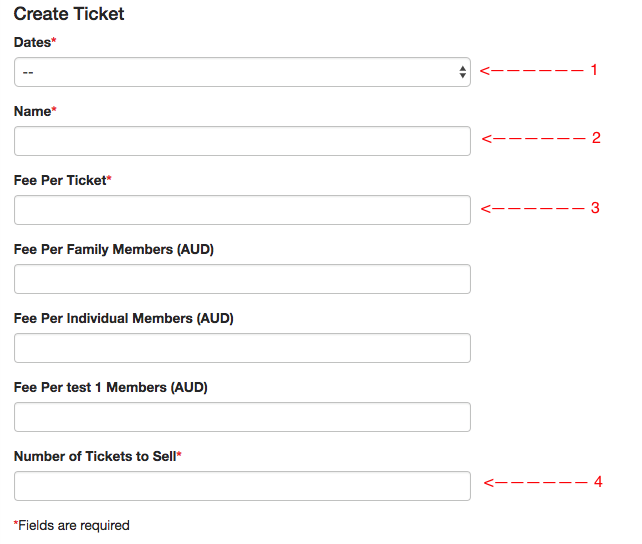Click the "Fee Per test 1 Members (AUD)" label
Screen dimensions: 642x544
point(110,387)
